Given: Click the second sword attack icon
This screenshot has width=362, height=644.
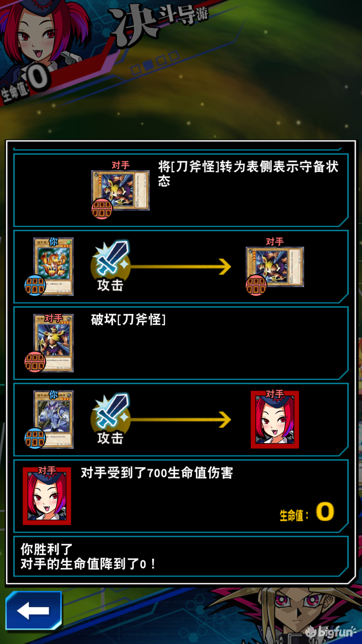Looking at the screenshot, I should [110, 413].
